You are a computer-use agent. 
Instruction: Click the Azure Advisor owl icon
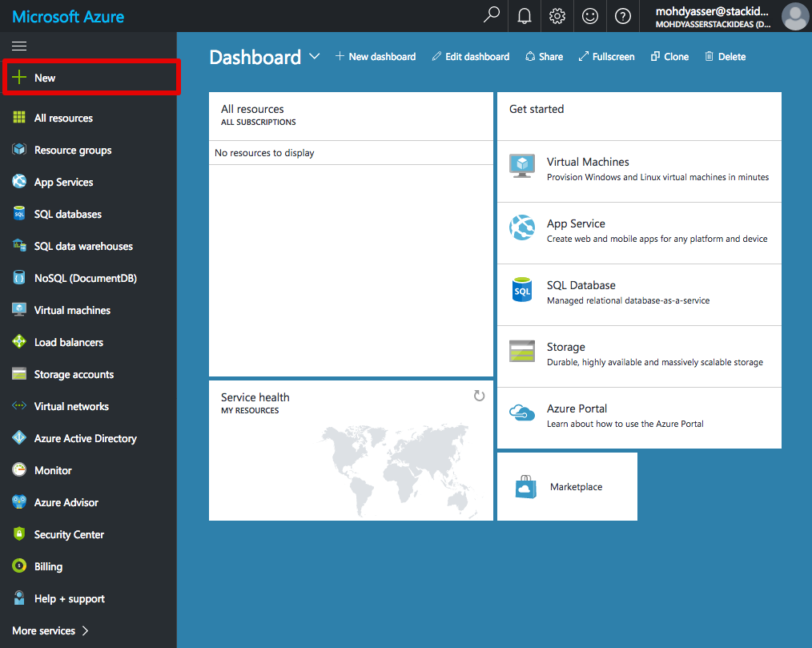(19, 502)
